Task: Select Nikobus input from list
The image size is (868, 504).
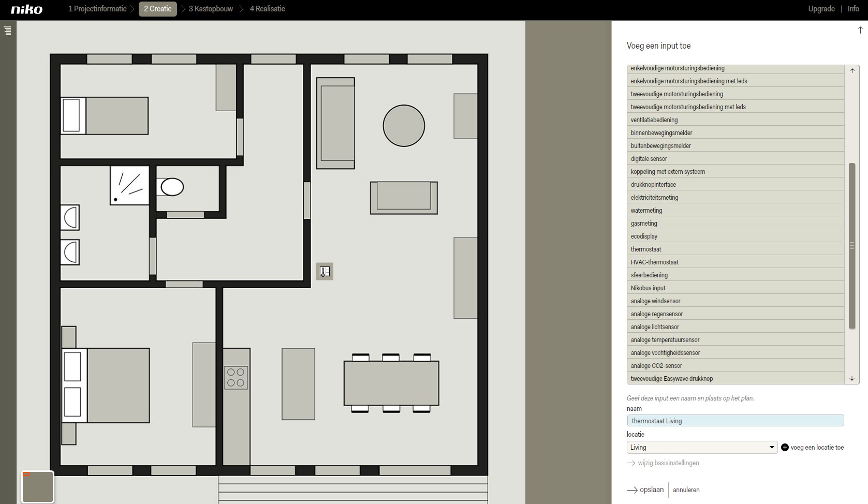Action: point(735,288)
